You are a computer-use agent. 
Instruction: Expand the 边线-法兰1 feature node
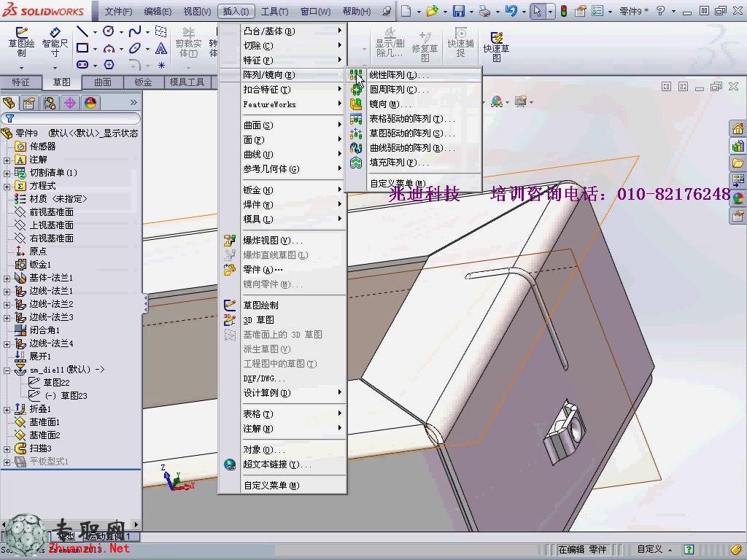click(x=7, y=292)
